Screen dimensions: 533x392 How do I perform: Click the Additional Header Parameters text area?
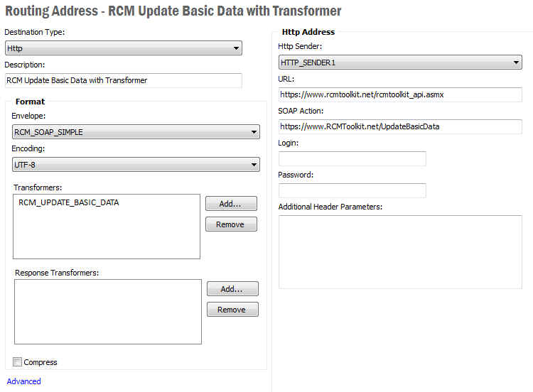click(400, 252)
